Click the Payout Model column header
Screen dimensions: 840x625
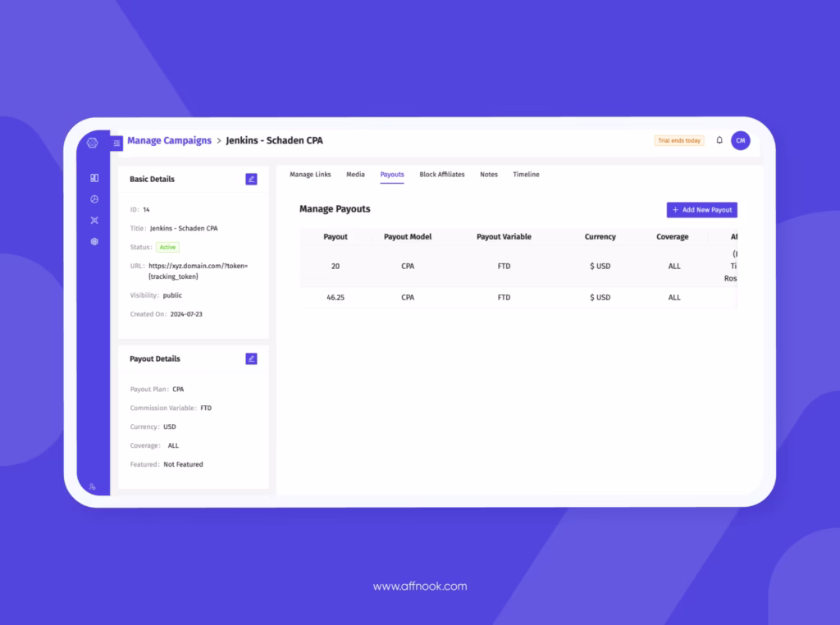[x=408, y=237]
